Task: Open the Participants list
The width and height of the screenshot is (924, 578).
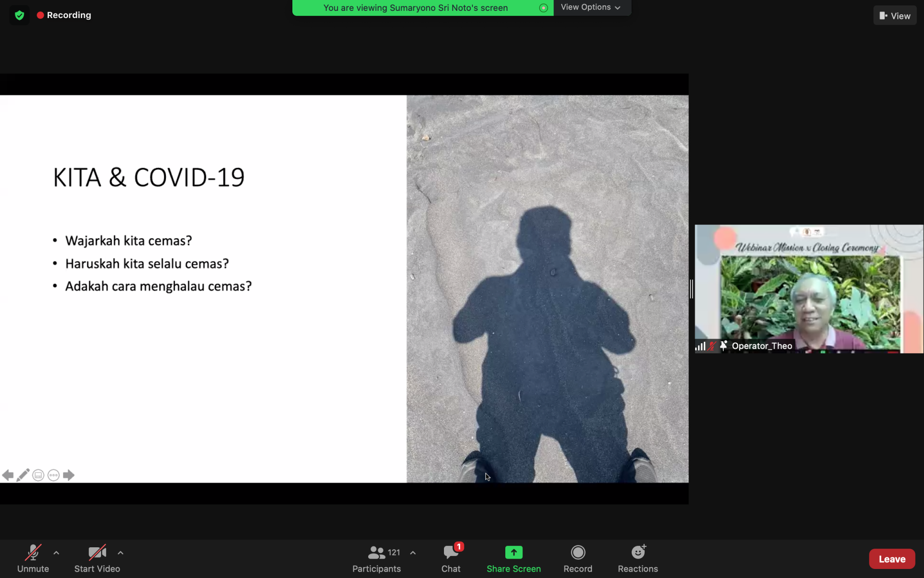Action: pyautogui.click(x=377, y=558)
